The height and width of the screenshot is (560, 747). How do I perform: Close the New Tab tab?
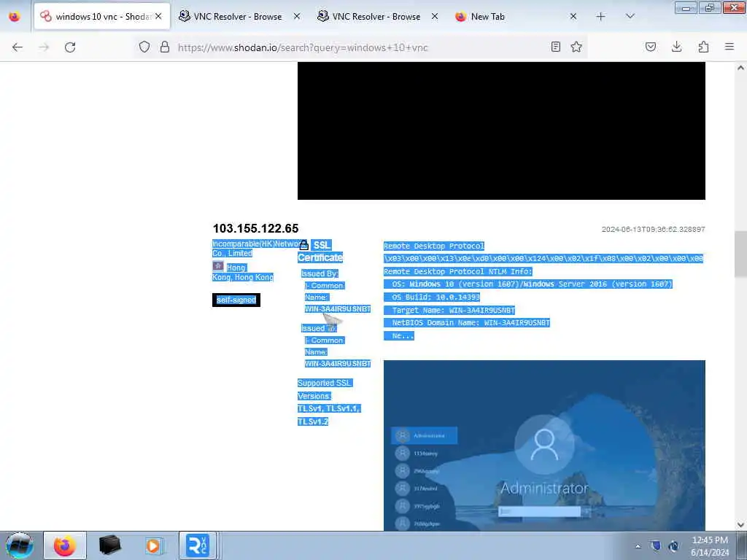click(x=573, y=16)
